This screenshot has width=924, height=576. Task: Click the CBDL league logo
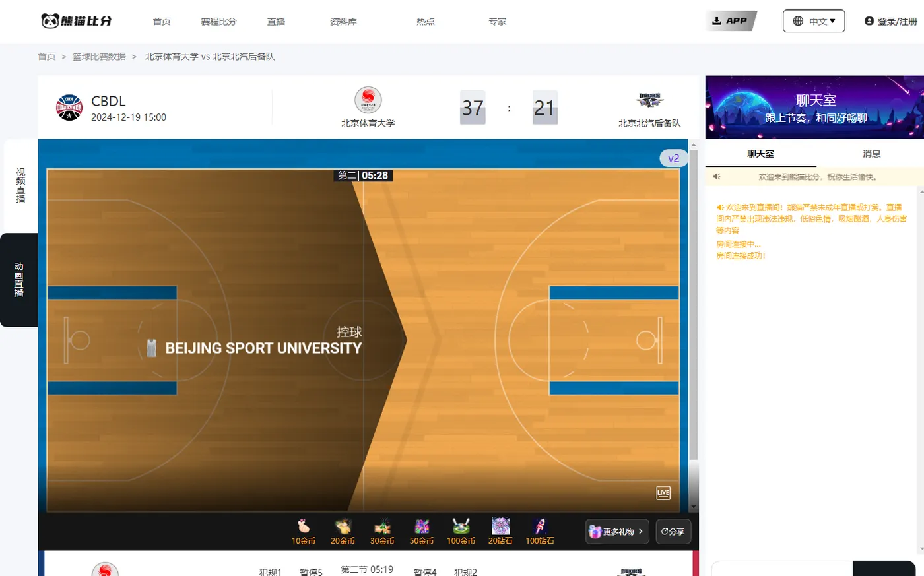click(x=69, y=108)
